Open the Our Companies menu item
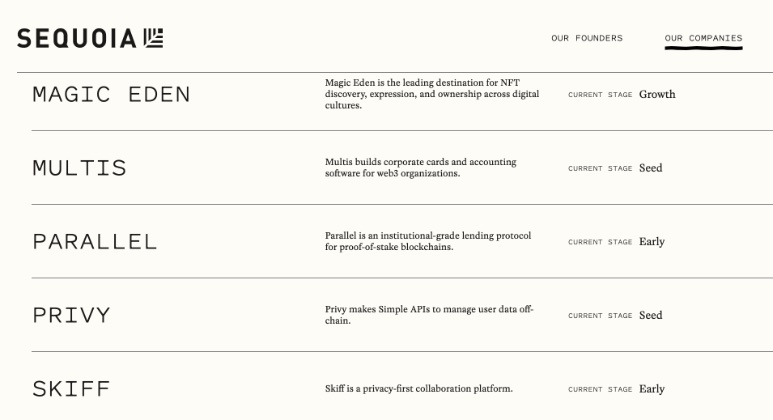The width and height of the screenshot is (773, 420). [x=703, y=38]
